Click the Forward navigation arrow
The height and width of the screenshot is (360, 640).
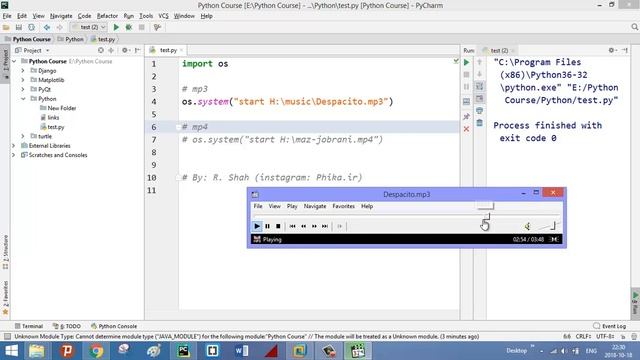[60, 27]
